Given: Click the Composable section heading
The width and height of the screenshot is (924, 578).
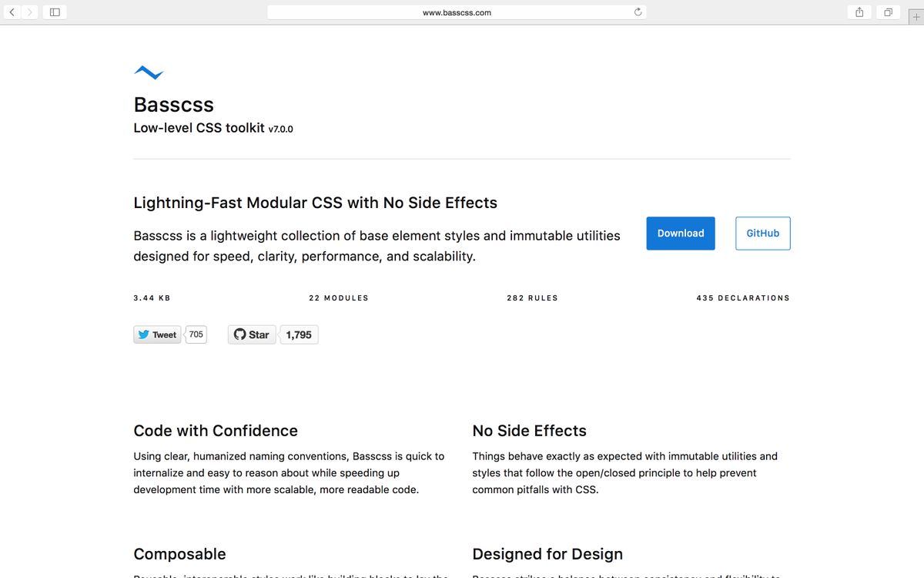Looking at the screenshot, I should pyautogui.click(x=179, y=554).
